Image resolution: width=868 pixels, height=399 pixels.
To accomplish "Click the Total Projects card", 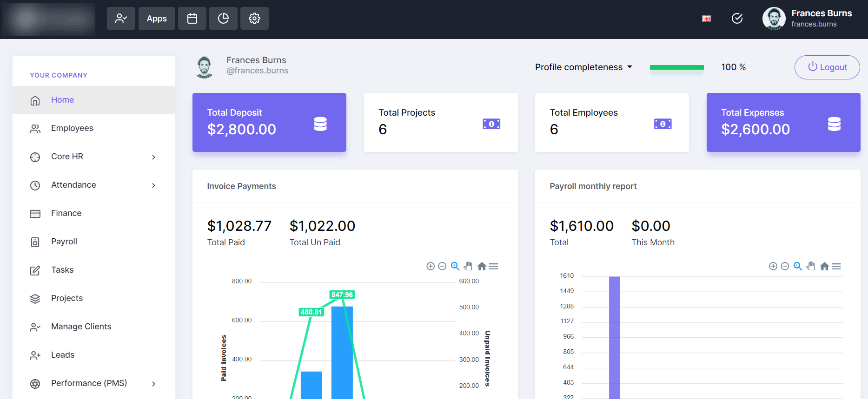I will (441, 122).
